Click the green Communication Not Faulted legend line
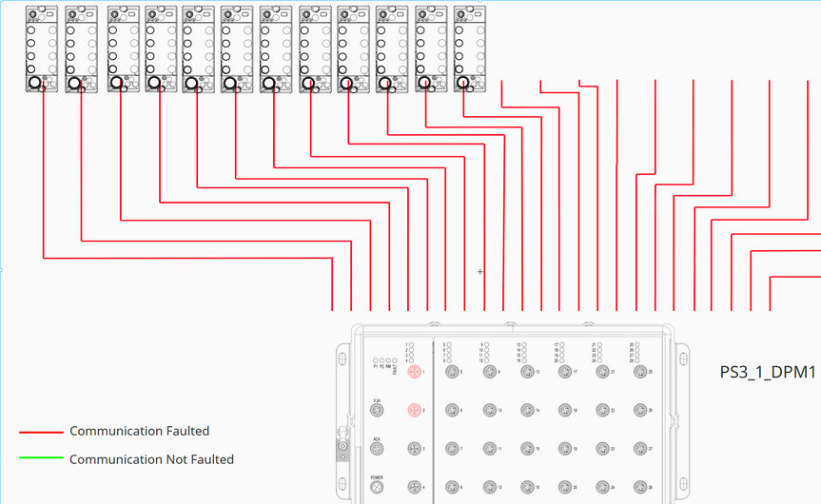Viewport: 821px width, 504px height. (40, 460)
